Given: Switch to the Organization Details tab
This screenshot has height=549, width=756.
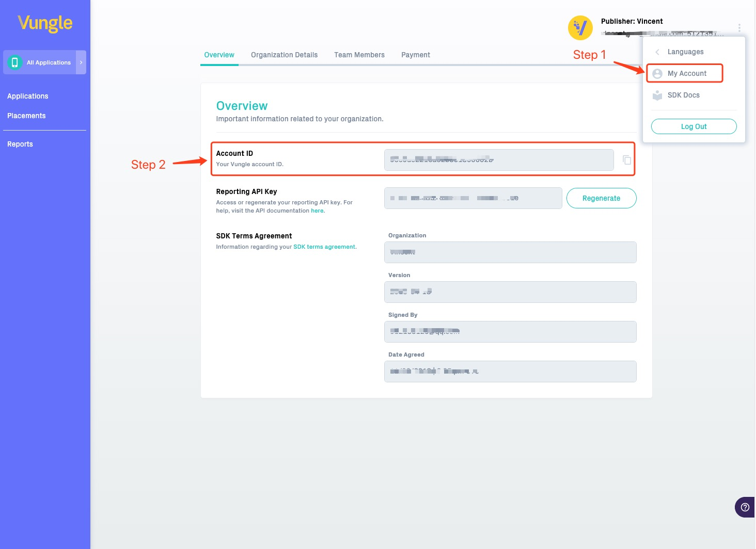Looking at the screenshot, I should (x=284, y=55).
